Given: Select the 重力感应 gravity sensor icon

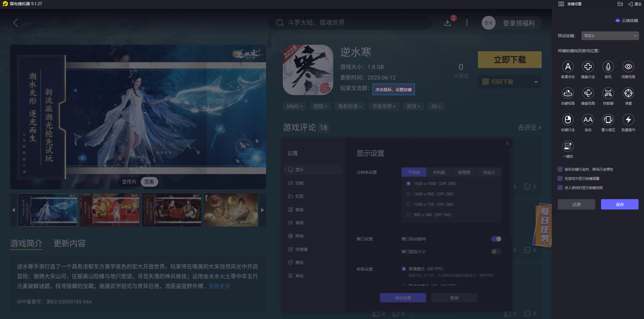Looking at the screenshot, I should pyautogui.click(x=608, y=120).
